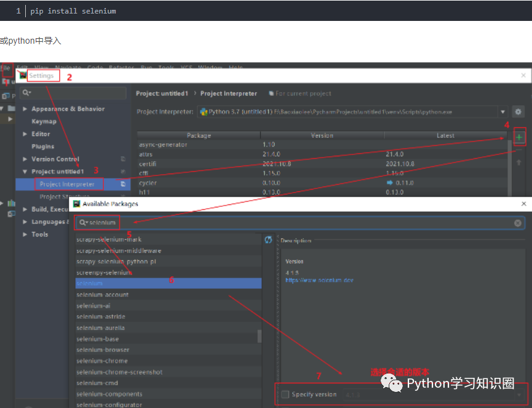This screenshot has width=532, height=408.
Task: Close the Available Packages dialog
Action: (x=524, y=204)
